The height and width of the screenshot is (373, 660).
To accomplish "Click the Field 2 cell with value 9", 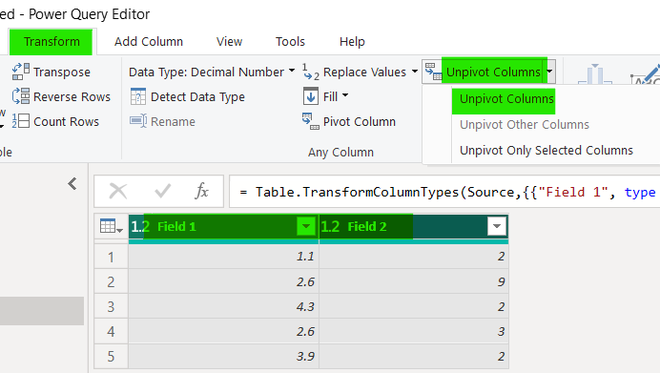I will [414, 282].
